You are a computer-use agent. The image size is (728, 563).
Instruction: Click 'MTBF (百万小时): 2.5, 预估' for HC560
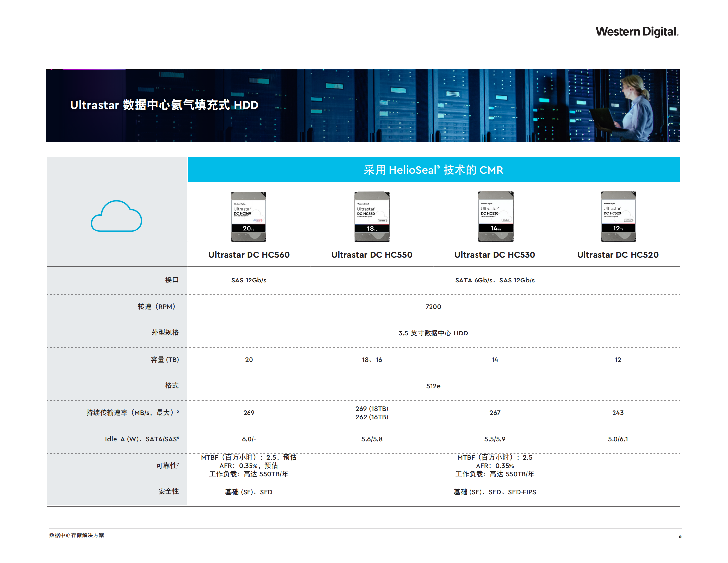coord(249,457)
